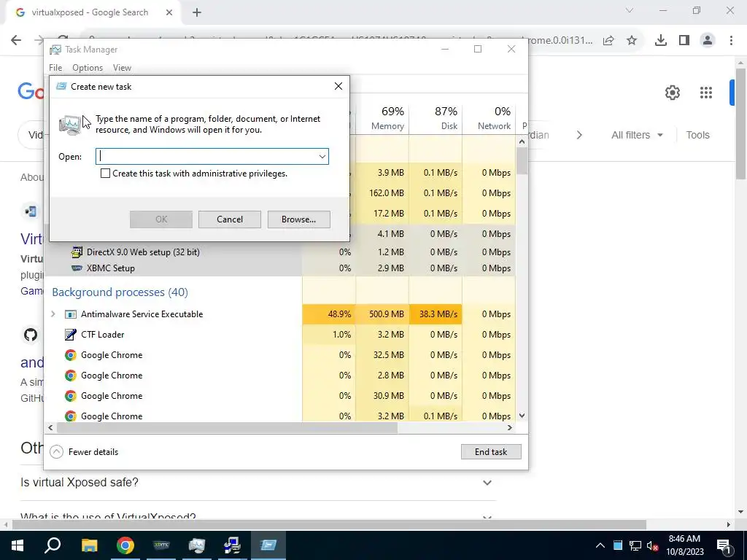
Task: Open the Windows notification center
Action: coord(724,545)
